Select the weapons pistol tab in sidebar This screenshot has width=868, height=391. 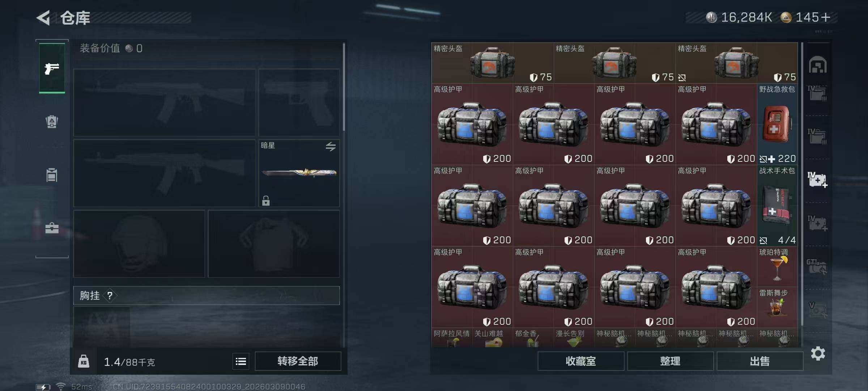tap(52, 68)
